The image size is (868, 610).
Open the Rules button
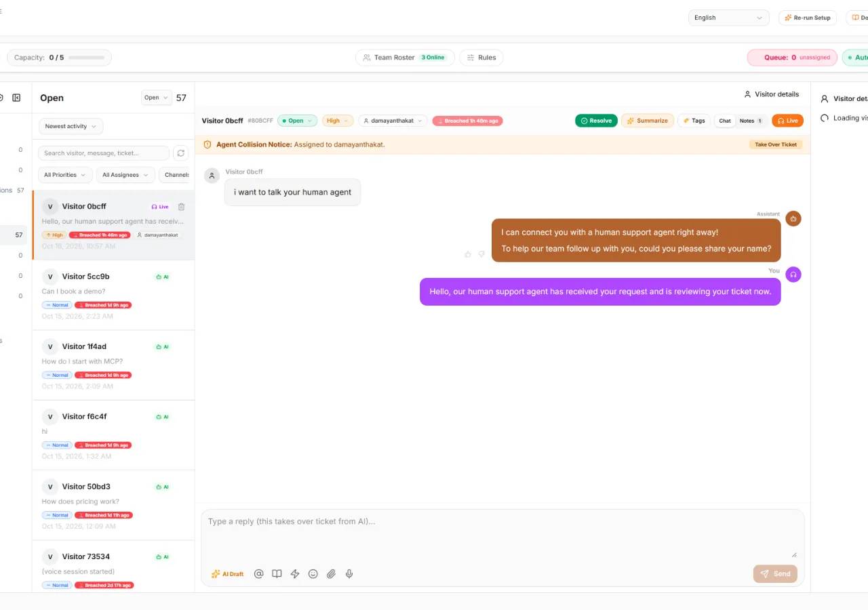[481, 58]
